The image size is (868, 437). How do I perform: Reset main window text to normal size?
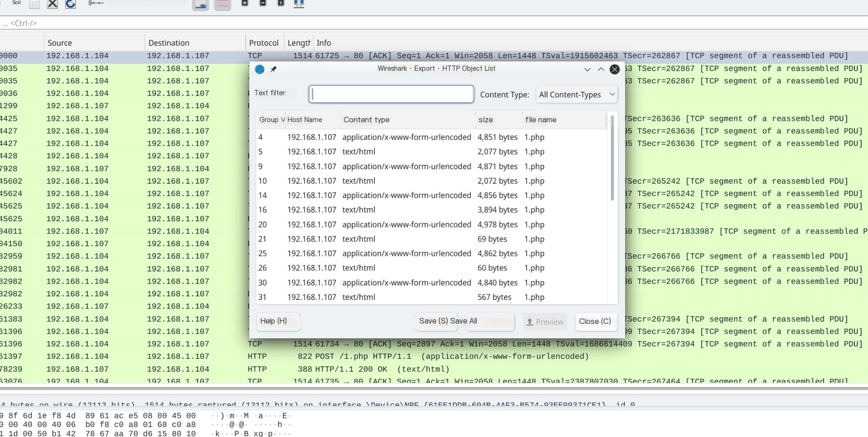(x=281, y=4)
